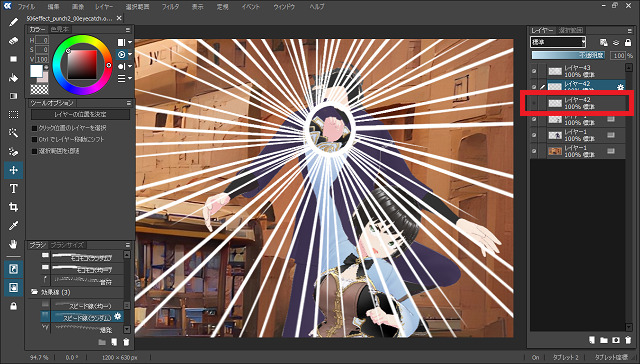
Task: Enable Ctrl でレイヤー移動にシフト checkbox
Action: (35, 140)
